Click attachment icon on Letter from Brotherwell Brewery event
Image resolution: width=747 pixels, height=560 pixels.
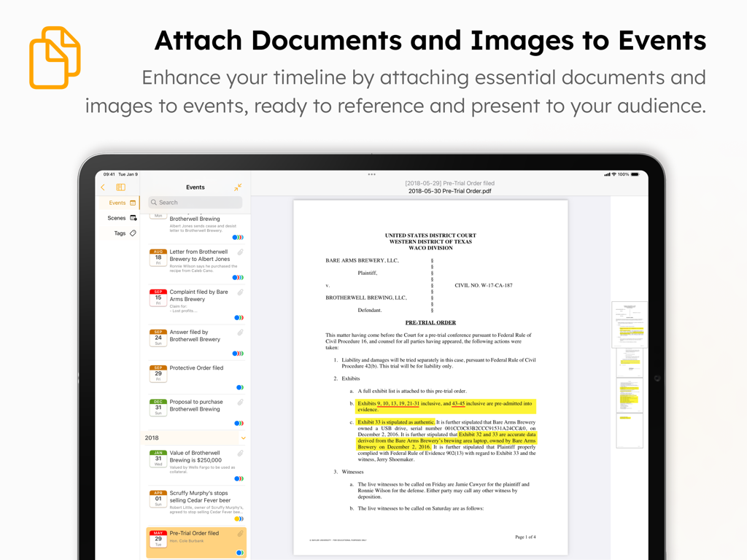tap(241, 253)
